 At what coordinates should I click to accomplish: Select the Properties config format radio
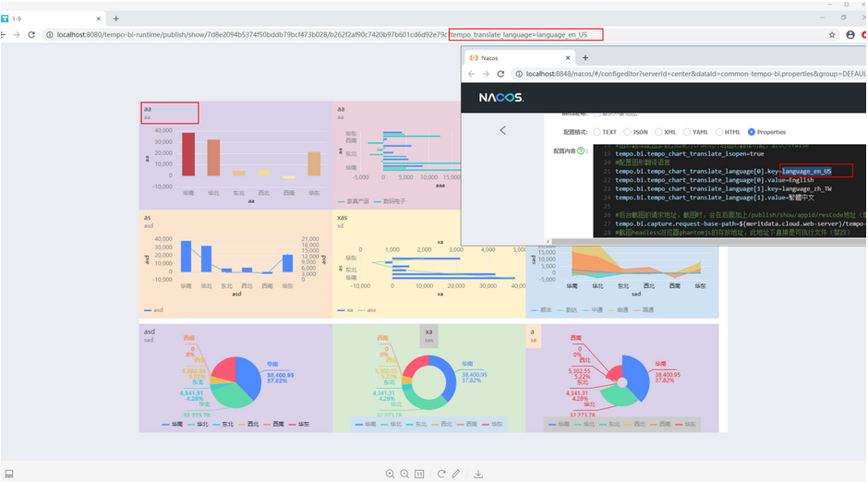coord(752,132)
